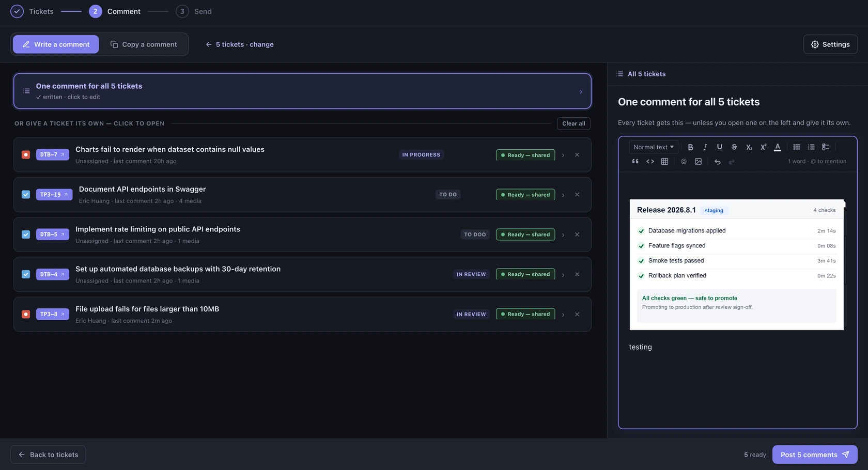
Task: Open ticket TP3-8 via its key badge
Action: click(52, 314)
